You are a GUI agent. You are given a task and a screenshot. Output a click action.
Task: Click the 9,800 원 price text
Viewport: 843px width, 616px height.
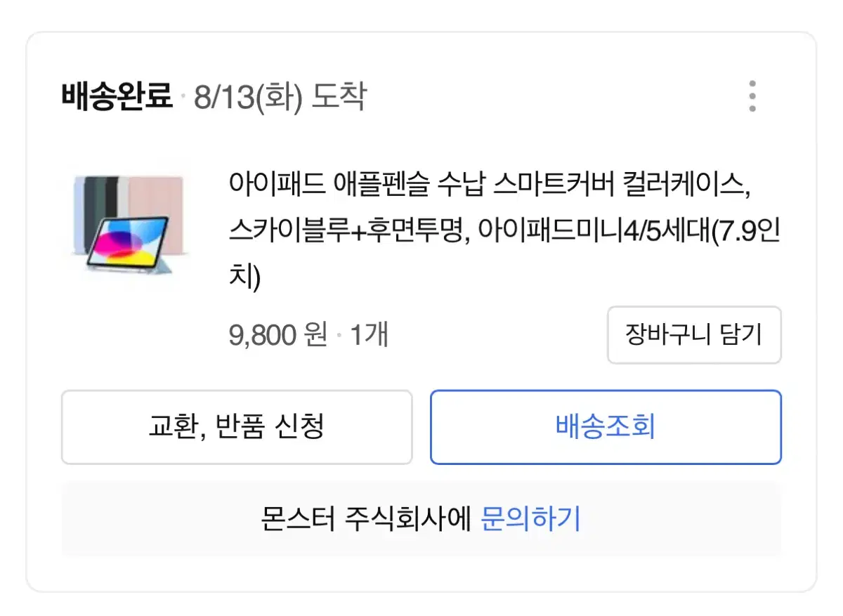tap(278, 335)
